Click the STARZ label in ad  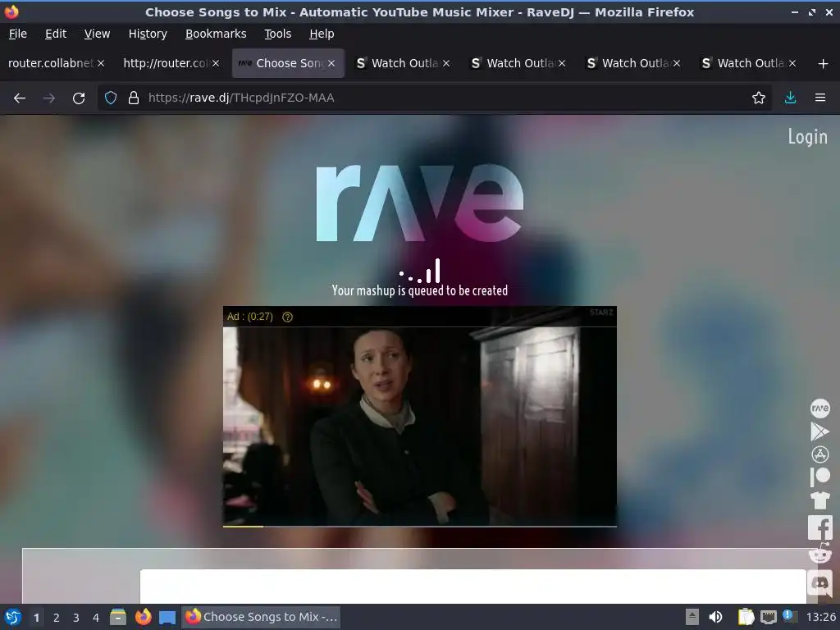point(601,313)
